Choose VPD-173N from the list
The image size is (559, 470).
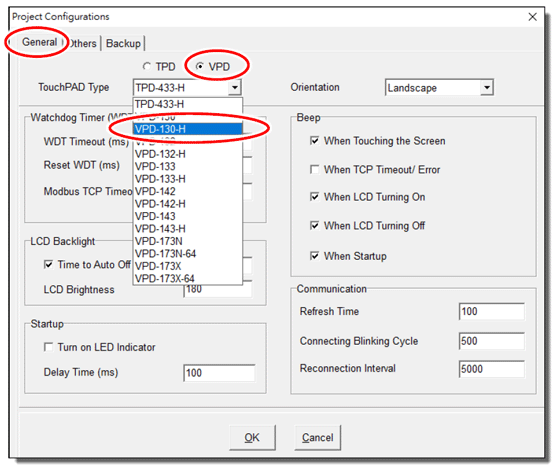188,241
